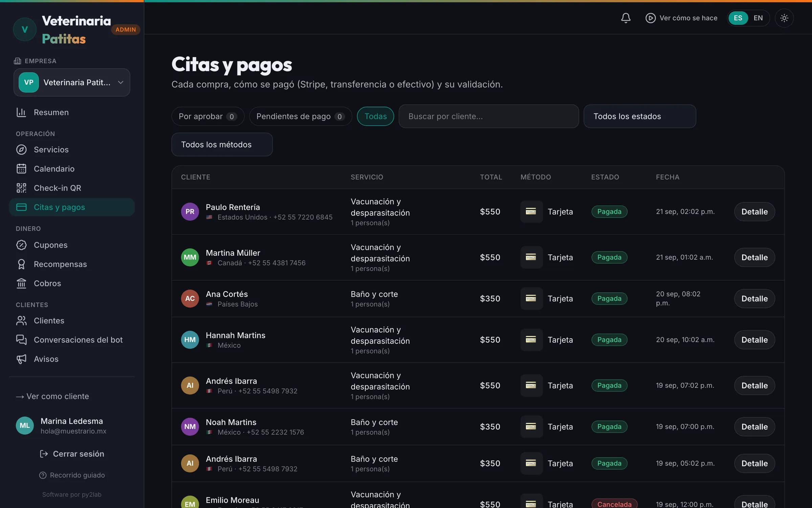Click the play icon beside Ver cómo se hace
The width and height of the screenshot is (812, 508).
pos(650,18)
